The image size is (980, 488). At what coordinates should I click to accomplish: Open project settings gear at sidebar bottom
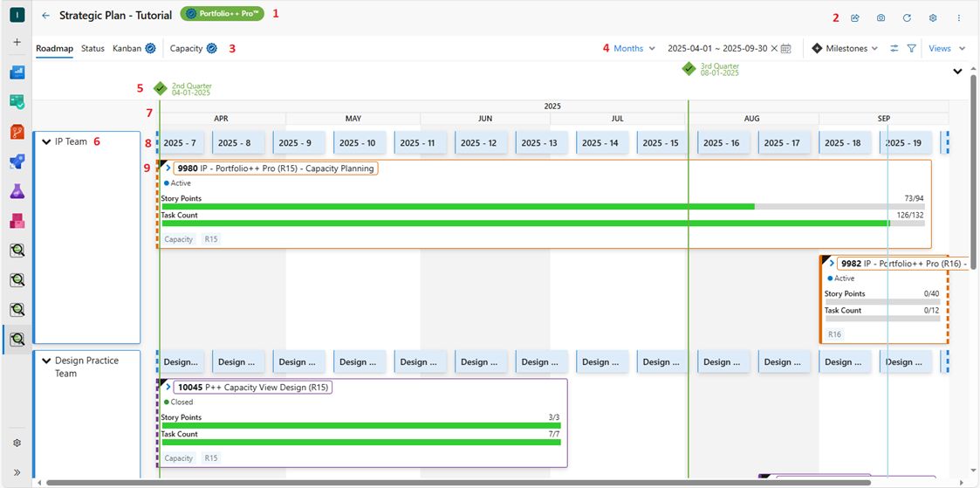pyautogui.click(x=17, y=443)
